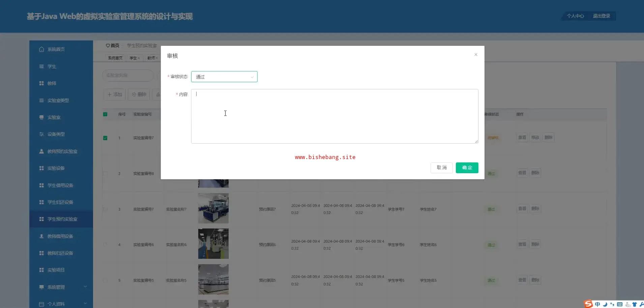Click the punctuation mode icon in IME bar
This screenshot has width=644, height=308.
612,304
